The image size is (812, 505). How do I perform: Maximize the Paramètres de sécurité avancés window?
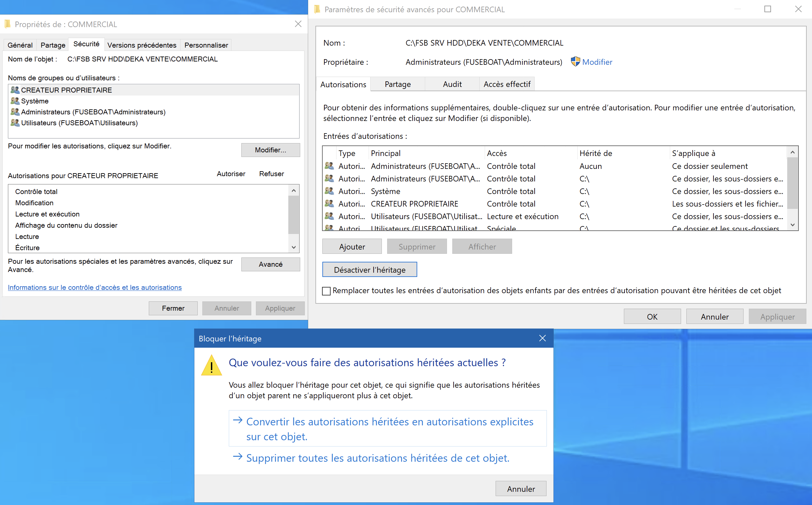[768, 9]
